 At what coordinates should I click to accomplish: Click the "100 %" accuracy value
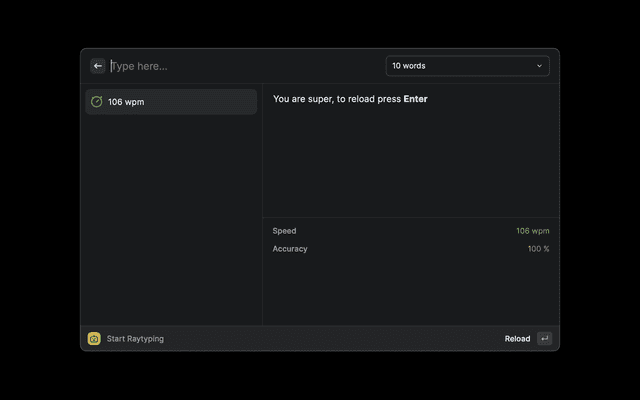coord(538,249)
